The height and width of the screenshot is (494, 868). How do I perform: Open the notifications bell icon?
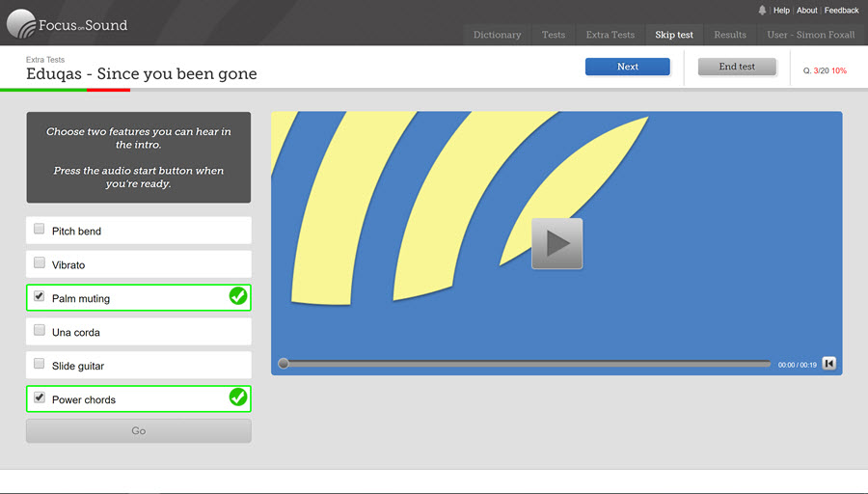762,10
